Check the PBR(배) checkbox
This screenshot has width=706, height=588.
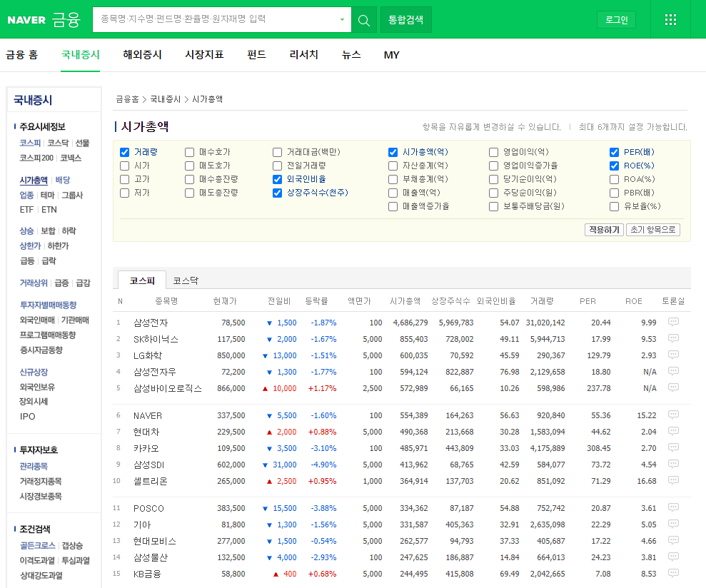(x=614, y=193)
